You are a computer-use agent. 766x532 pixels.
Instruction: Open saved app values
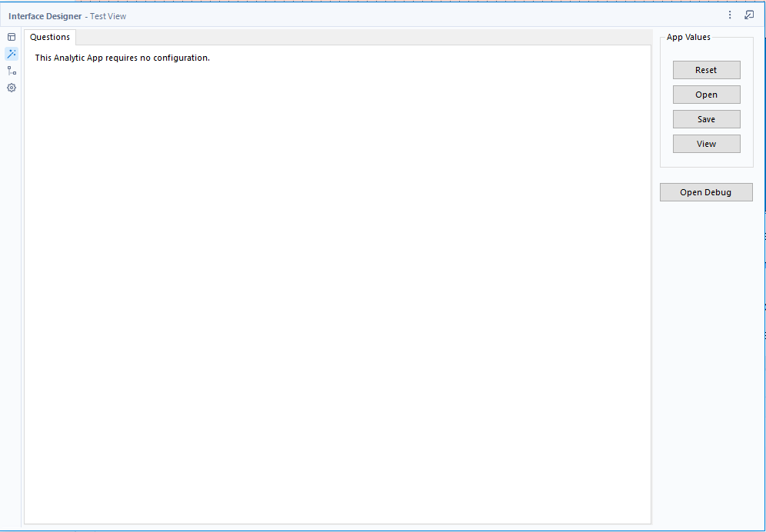click(706, 94)
